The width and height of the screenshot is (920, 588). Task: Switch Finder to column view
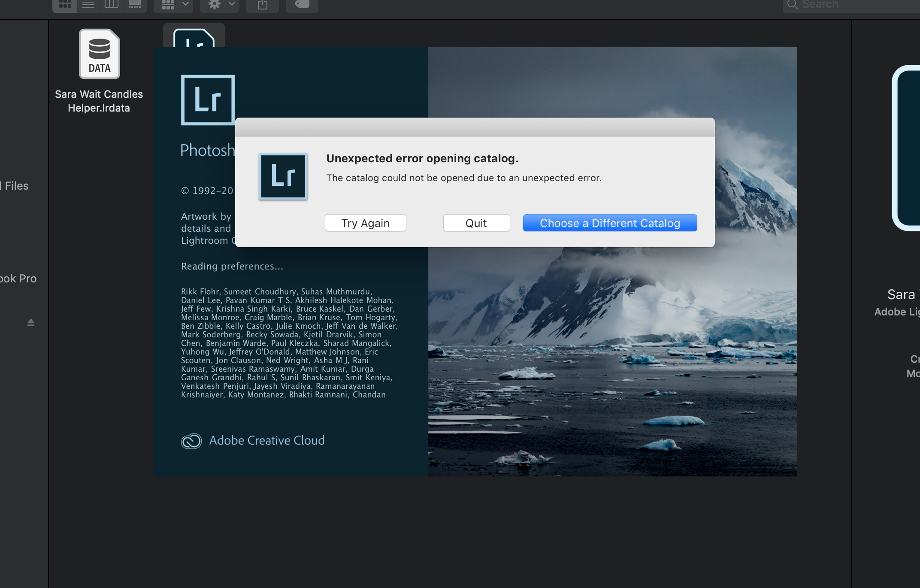112,5
